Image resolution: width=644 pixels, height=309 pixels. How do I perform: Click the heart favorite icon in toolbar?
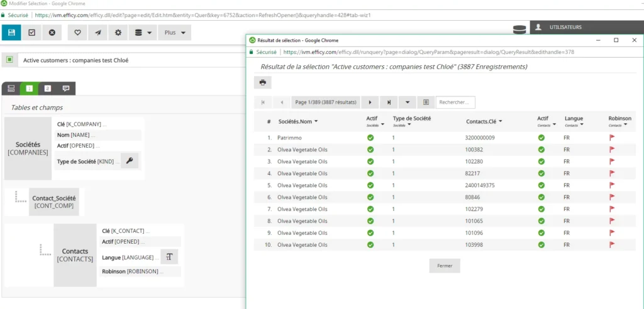coord(77,33)
